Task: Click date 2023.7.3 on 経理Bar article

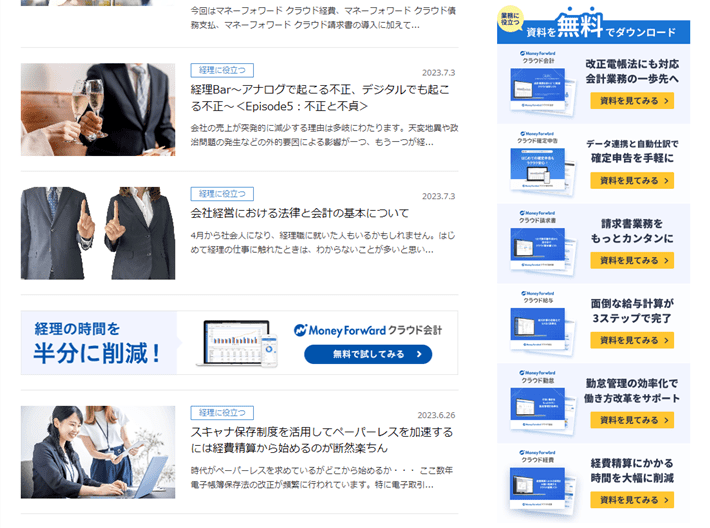Action: (x=438, y=72)
